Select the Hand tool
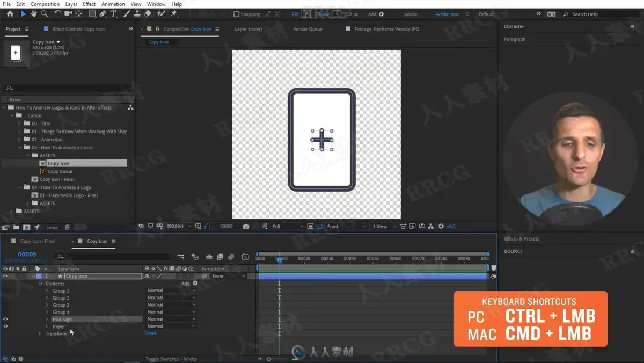This screenshot has width=644, height=363. 34,14
